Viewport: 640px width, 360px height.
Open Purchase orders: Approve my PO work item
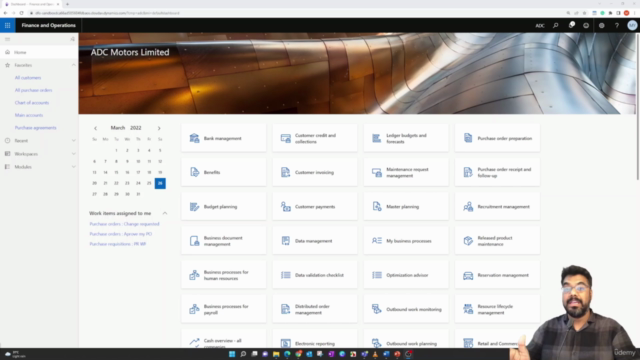(x=121, y=234)
